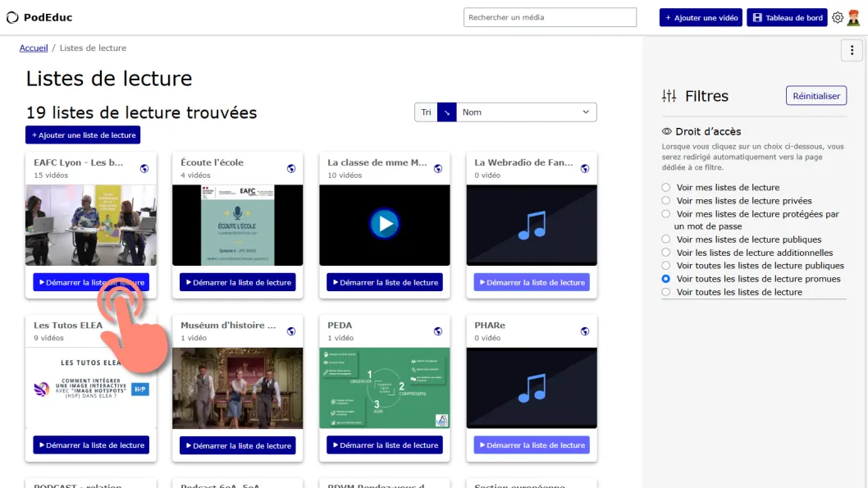The width and height of the screenshot is (868, 488).
Task: Open Muséum d'histoire thumbnail
Action: click(237, 388)
